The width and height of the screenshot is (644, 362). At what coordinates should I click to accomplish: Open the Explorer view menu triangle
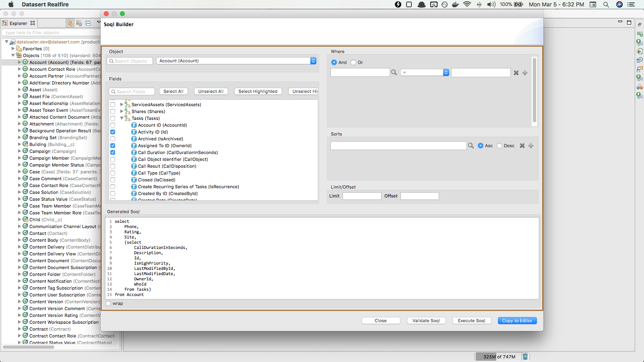99,23
